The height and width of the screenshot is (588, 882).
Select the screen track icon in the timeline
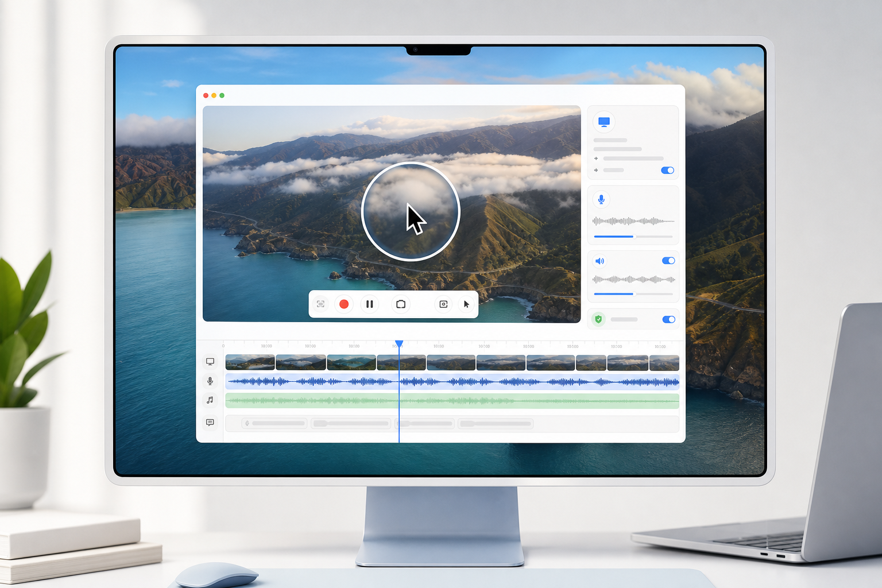click(x=210, y=362)
